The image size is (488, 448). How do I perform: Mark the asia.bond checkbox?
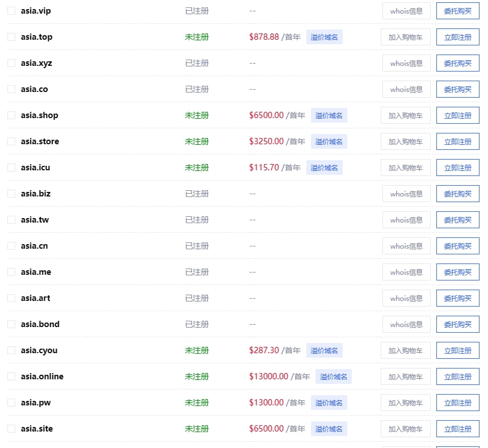point(11,324)
